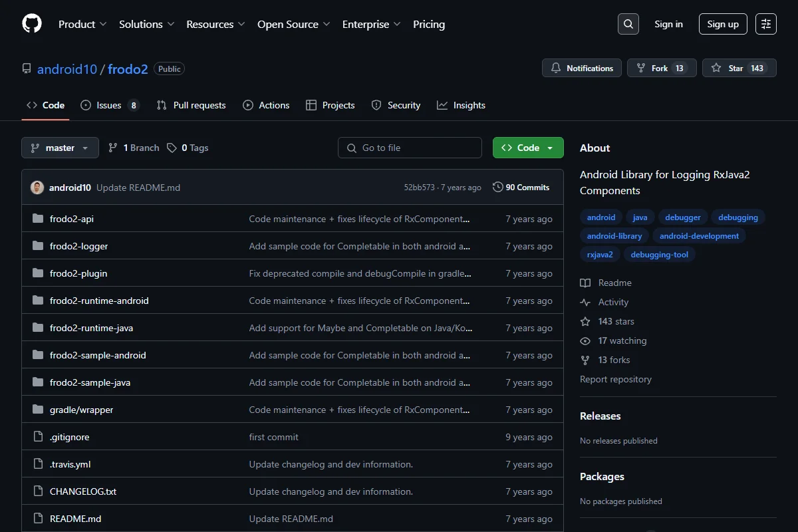Click the commit history clock icon
Screen dimensions: 798x532
tap(497, 188)
